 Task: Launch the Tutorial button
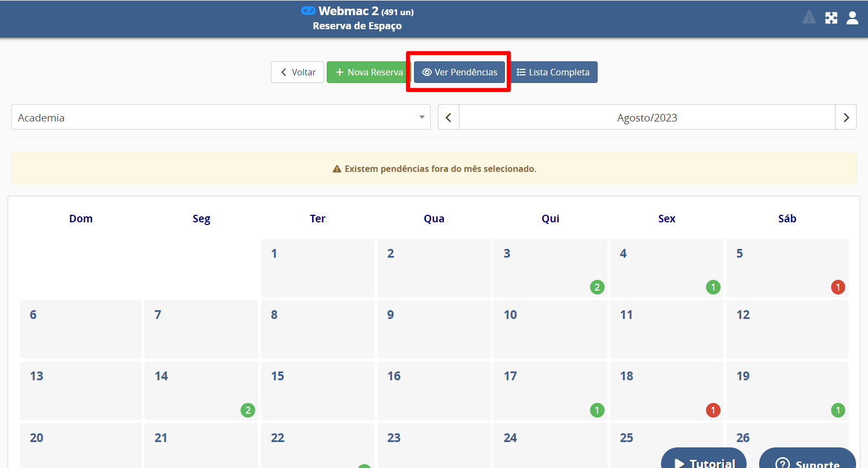coord(704,461)
